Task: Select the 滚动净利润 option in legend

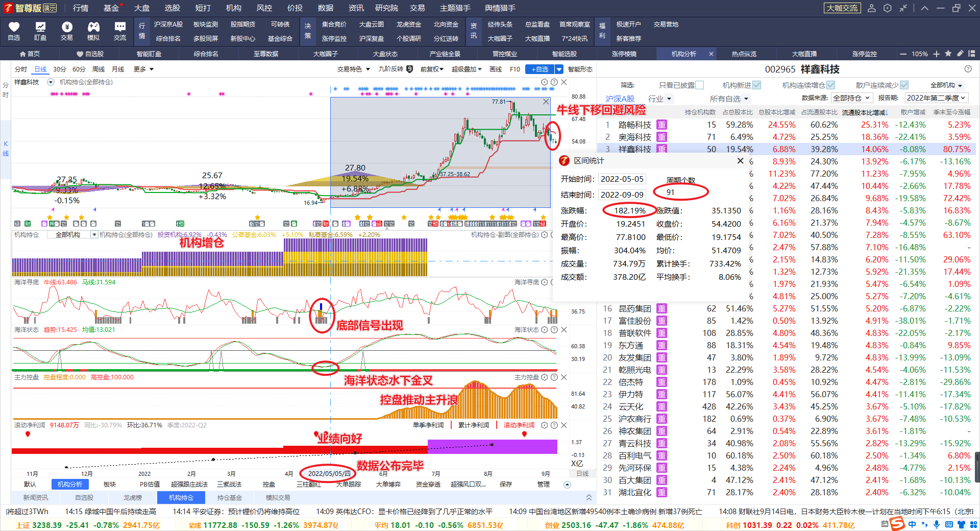Action: pos(519,425)
